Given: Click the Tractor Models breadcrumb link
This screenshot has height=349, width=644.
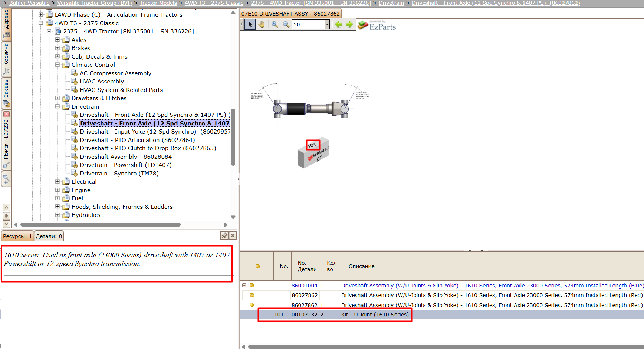Looking at the screenshot, I should (x=158, y=3).
